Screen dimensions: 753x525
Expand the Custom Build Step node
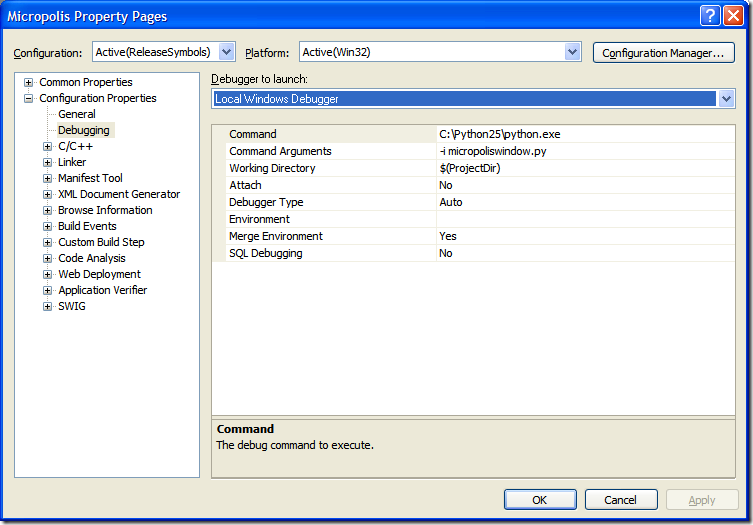[x=47, y=243]
